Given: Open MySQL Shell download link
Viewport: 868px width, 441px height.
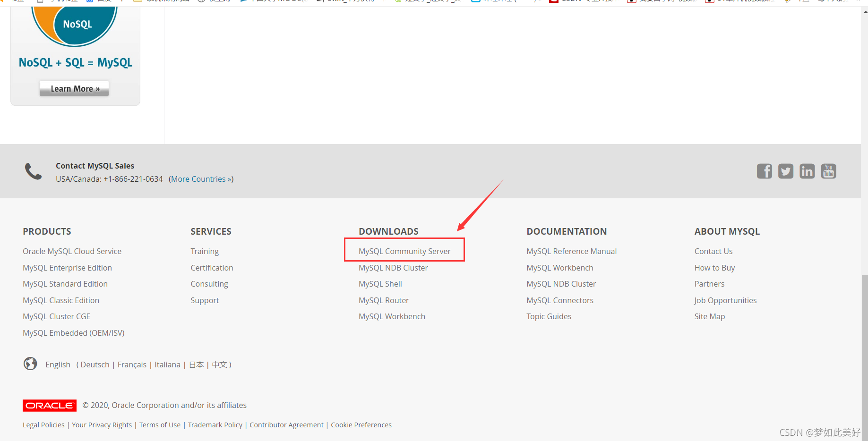Looking at the screenshot, I should (x=380, y=284).
